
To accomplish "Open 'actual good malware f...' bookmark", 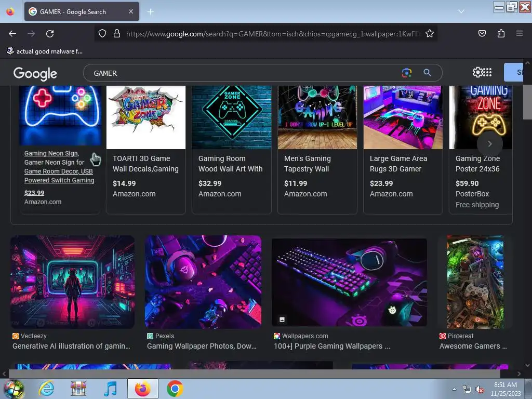I will [45, 51].
